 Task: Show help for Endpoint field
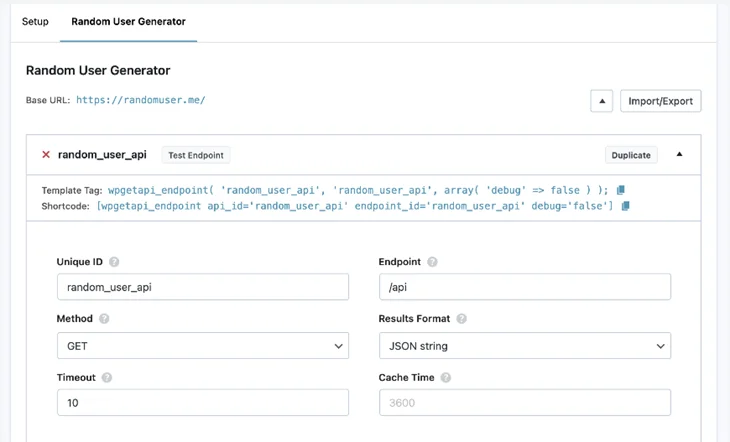pos(432,262)
